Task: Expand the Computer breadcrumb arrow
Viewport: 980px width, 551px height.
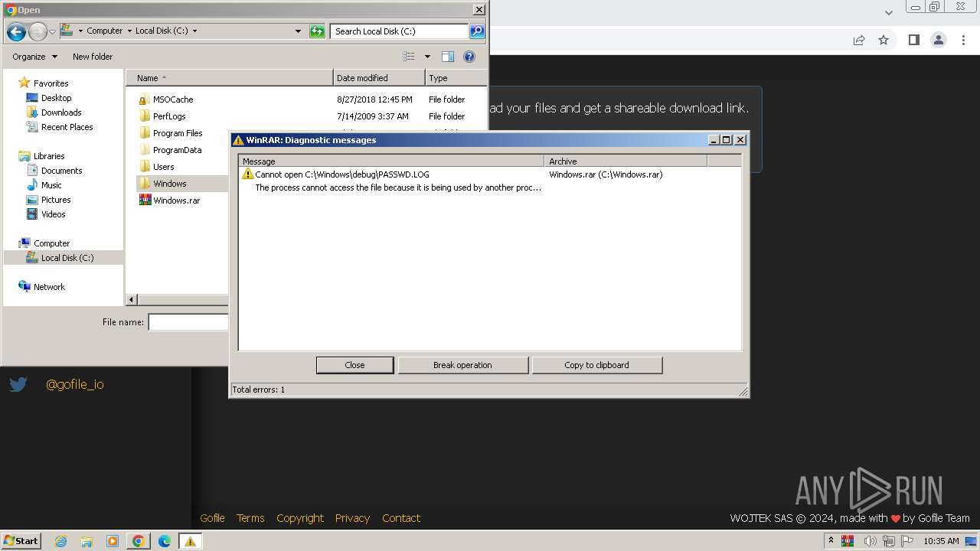Action: (129, 31)
